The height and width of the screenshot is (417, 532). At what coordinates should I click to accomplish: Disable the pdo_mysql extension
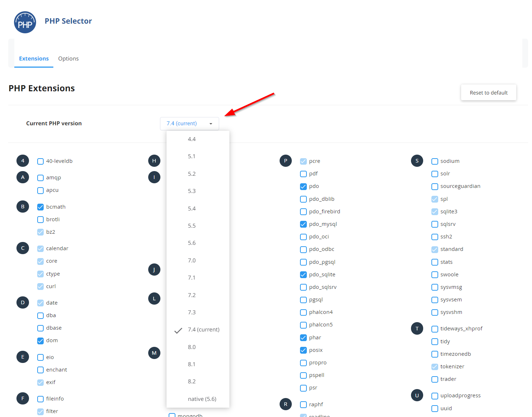[303, 224]
